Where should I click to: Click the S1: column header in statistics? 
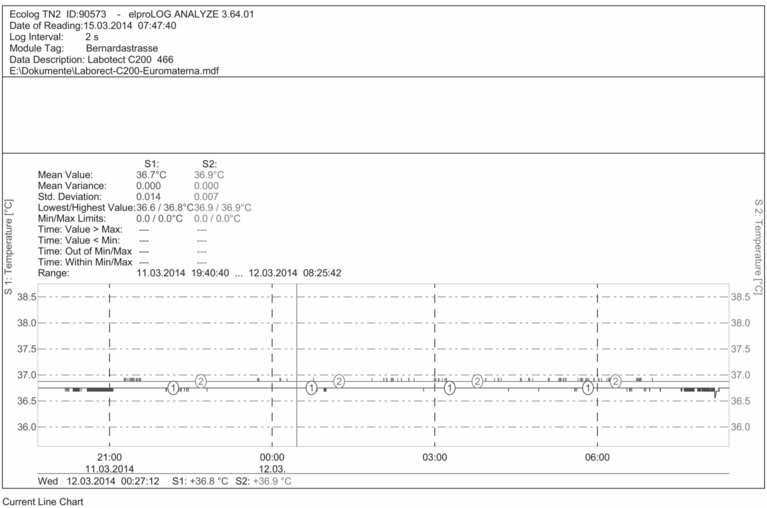[152, 163]
